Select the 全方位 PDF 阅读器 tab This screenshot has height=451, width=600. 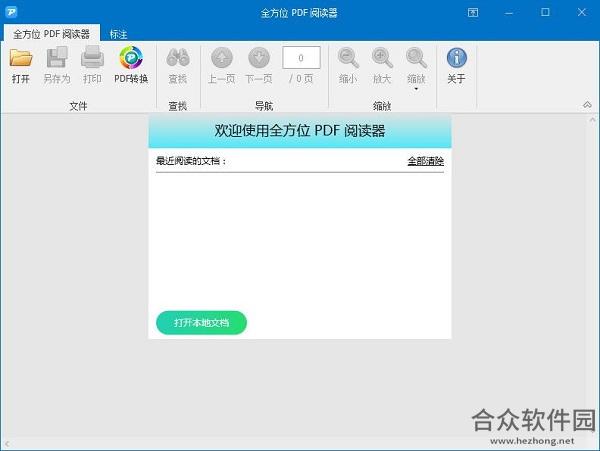[x=52, y=34]
